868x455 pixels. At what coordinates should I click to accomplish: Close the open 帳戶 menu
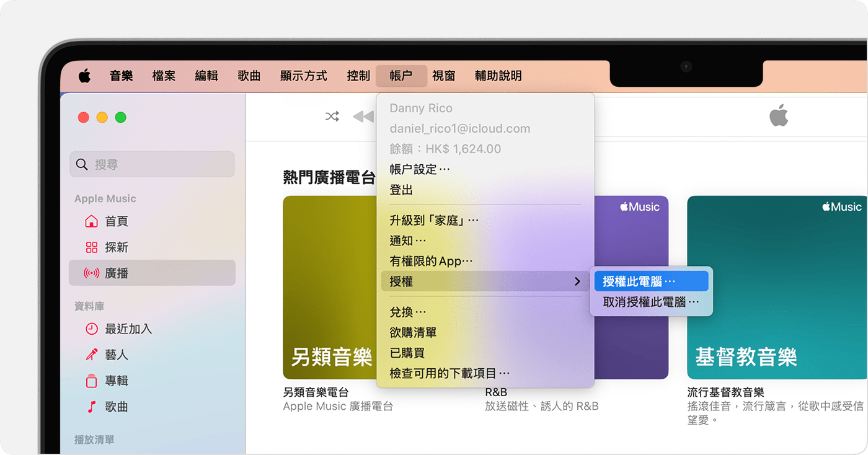(401, 76)
